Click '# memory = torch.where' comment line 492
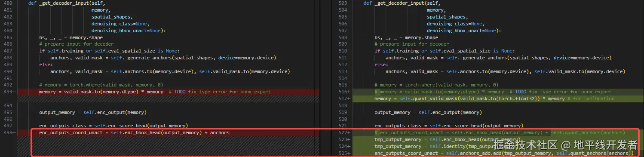The width and height of the screenshot is (644, 157). pyautogui.click(x=101, y=85)
